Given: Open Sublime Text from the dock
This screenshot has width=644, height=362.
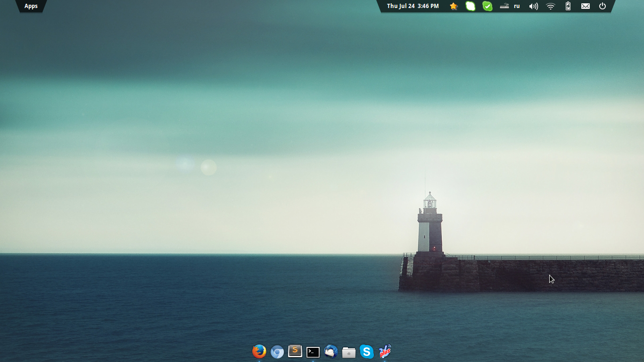Looking at the screenshot, I should 295,351.
